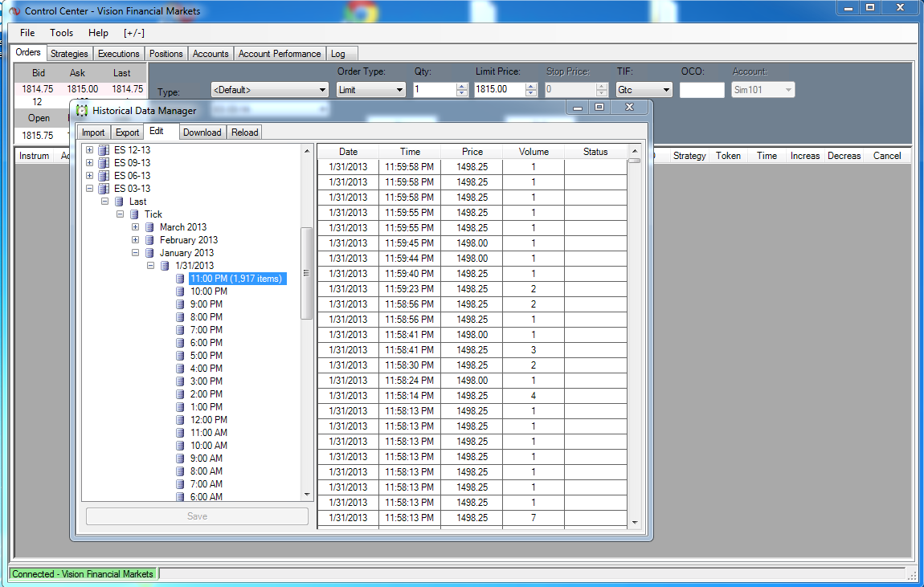
Task: Switch to the Executions tab
Action: pos(118,54)
